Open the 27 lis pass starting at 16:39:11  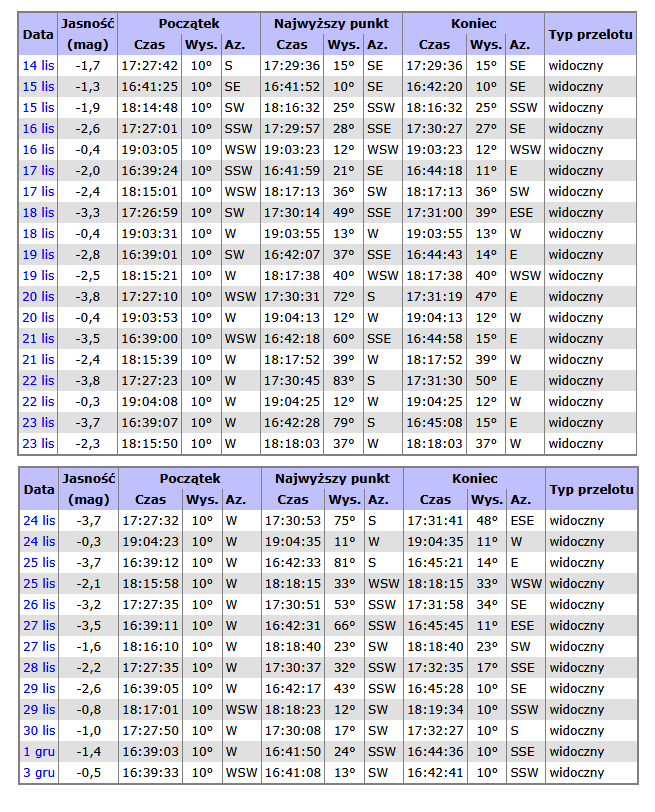[38, 625]
